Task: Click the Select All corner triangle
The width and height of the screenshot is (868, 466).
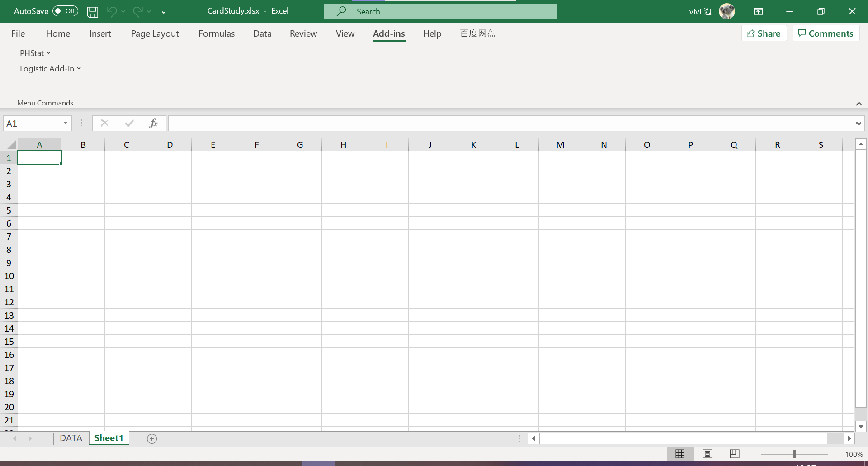Action: click(12, 145)
